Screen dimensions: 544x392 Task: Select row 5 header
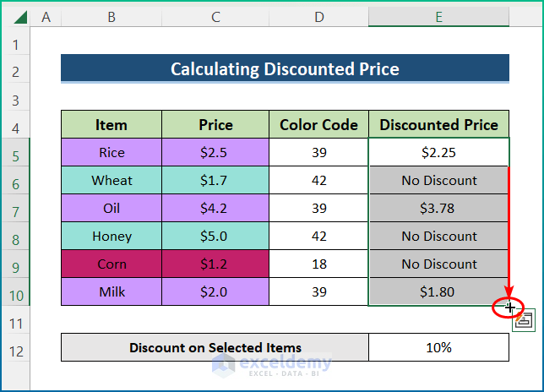click(x=15, y=153)
